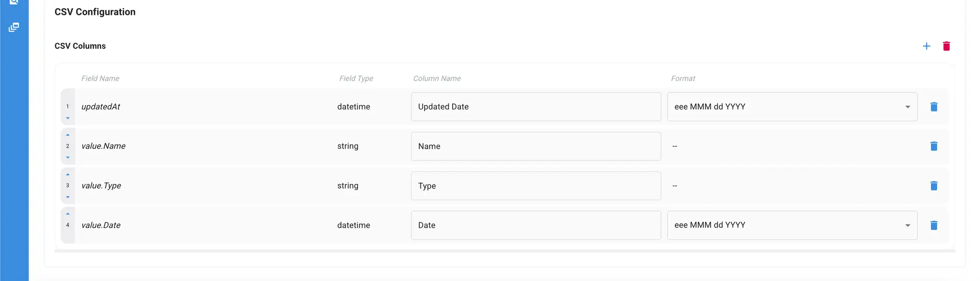This screenshot has height=281, width=980.
Task: Remove the value.Date row via trash icon
Action: pos(934,225)
